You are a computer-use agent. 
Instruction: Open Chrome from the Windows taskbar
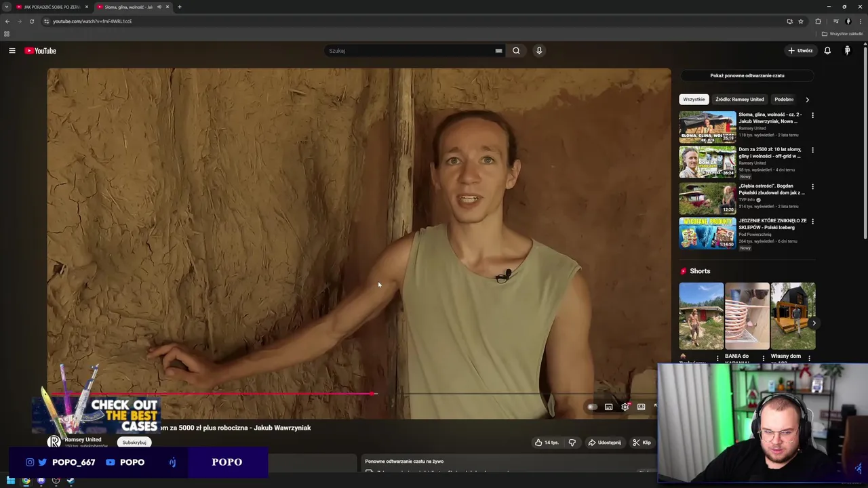tap(26, 481)
